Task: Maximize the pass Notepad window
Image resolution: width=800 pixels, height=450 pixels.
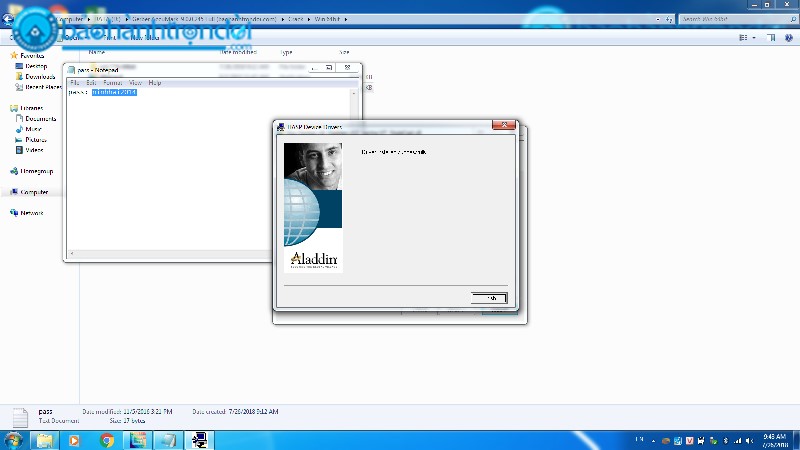Action: (x=329, y=67)
